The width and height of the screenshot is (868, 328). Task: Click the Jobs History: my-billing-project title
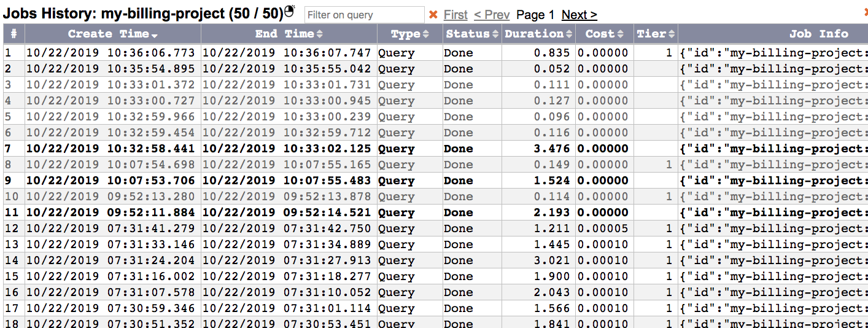[x=144, y=14]
